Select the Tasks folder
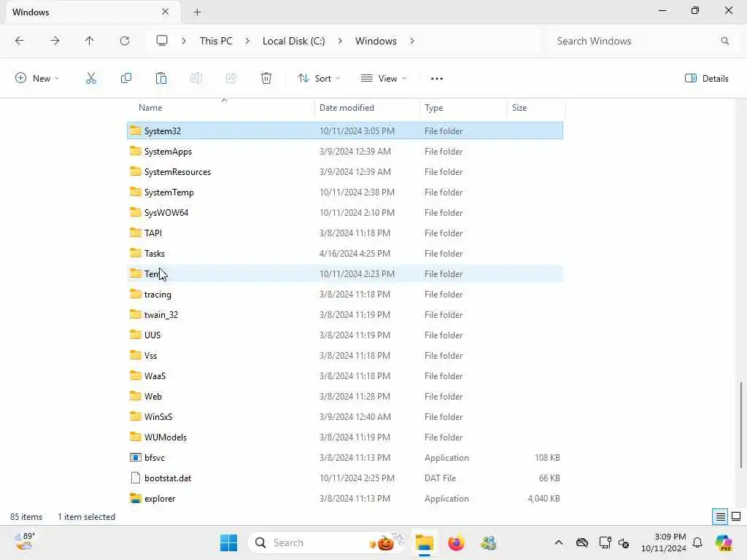 [x=345, y=254]
